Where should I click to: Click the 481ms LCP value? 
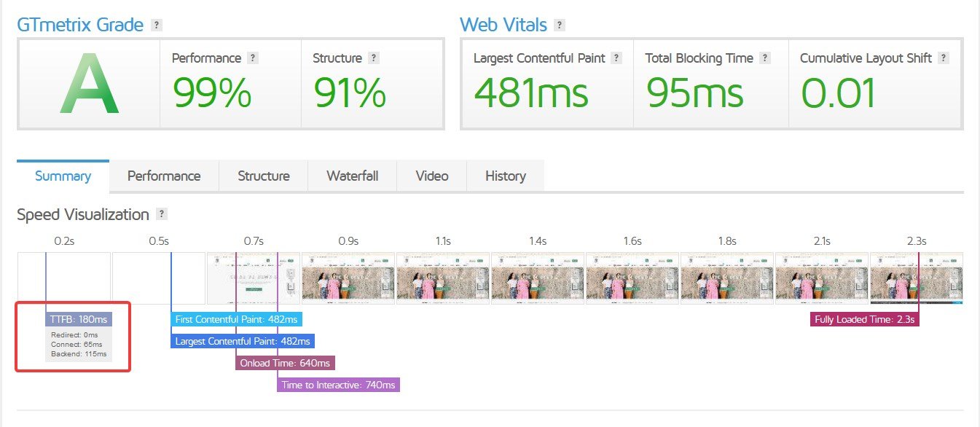[x=530, y=93]
